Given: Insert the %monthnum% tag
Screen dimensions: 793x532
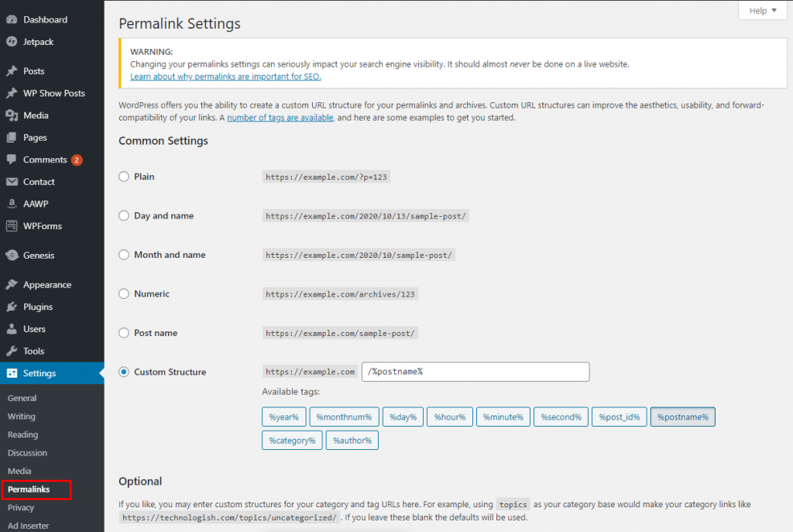Looking at the screenshot, I should pyautogui.click(x=344, y=417).
